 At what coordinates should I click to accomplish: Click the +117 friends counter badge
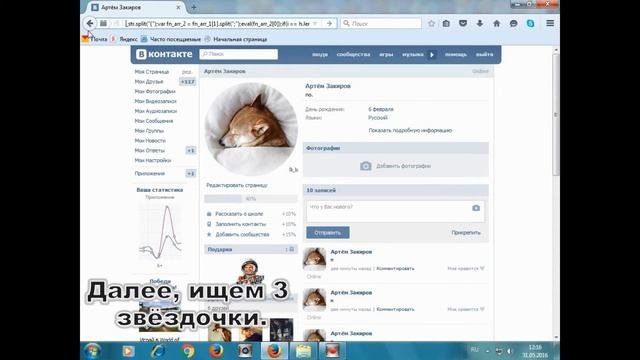pyautogui.click(x=187, y=82)
